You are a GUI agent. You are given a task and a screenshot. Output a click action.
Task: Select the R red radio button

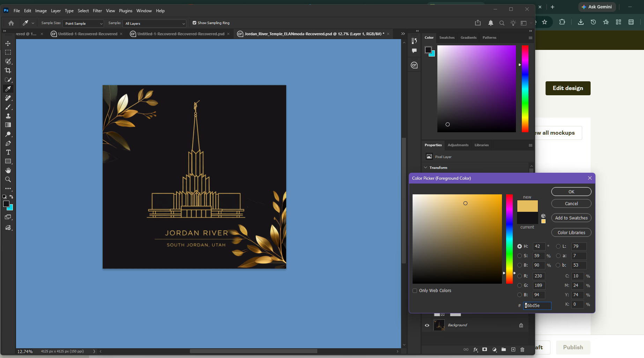click(x=519, y=276)
